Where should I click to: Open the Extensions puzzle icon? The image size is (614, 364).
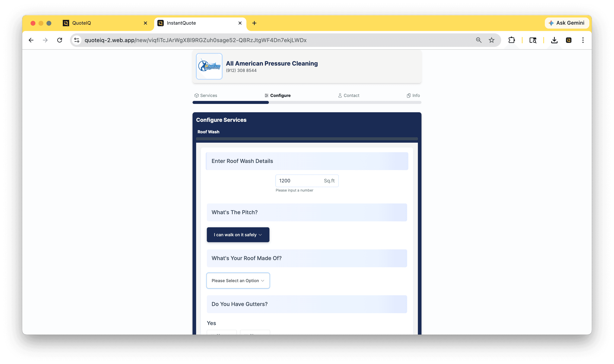coord(511,40)
